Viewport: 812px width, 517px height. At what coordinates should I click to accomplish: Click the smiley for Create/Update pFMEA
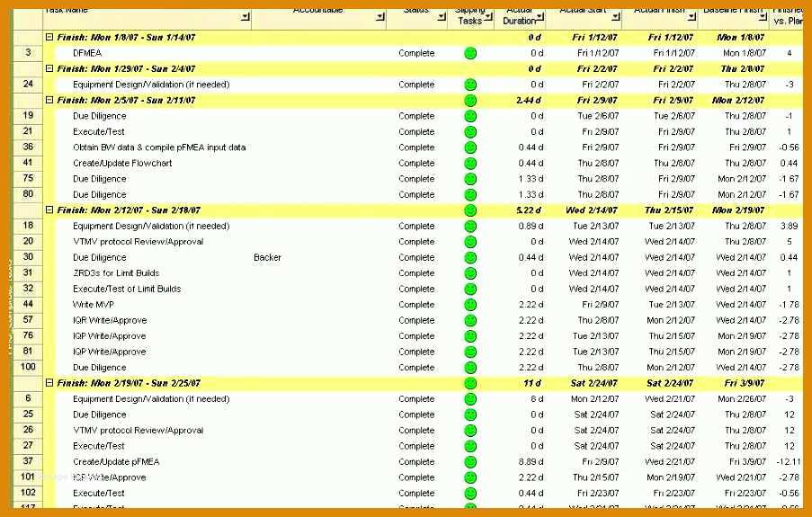470,461
